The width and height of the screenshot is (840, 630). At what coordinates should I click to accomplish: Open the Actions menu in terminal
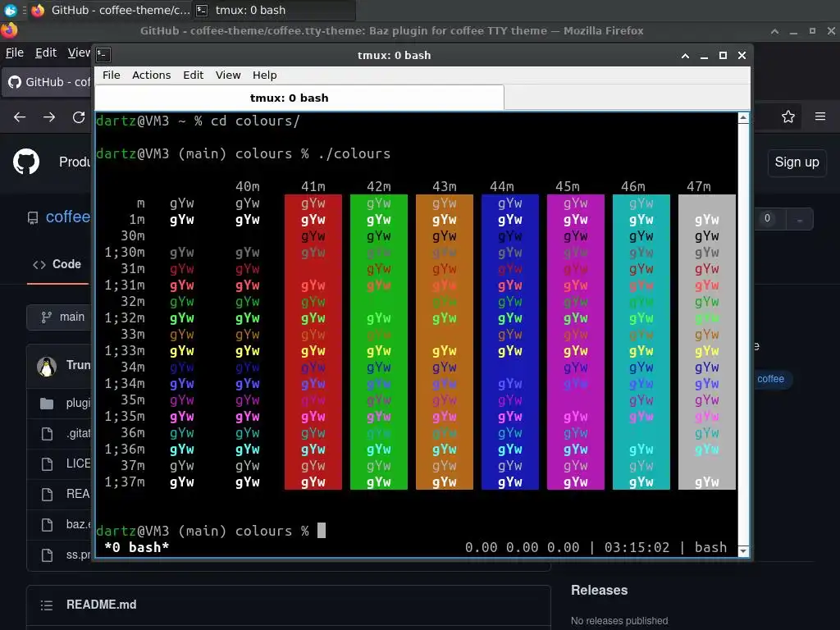(x=151, y=75)
